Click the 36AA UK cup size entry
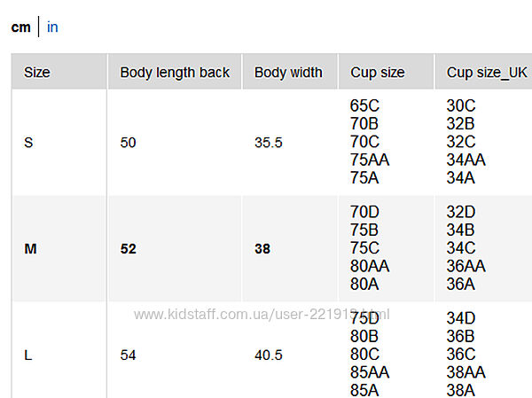 point(465,266)
